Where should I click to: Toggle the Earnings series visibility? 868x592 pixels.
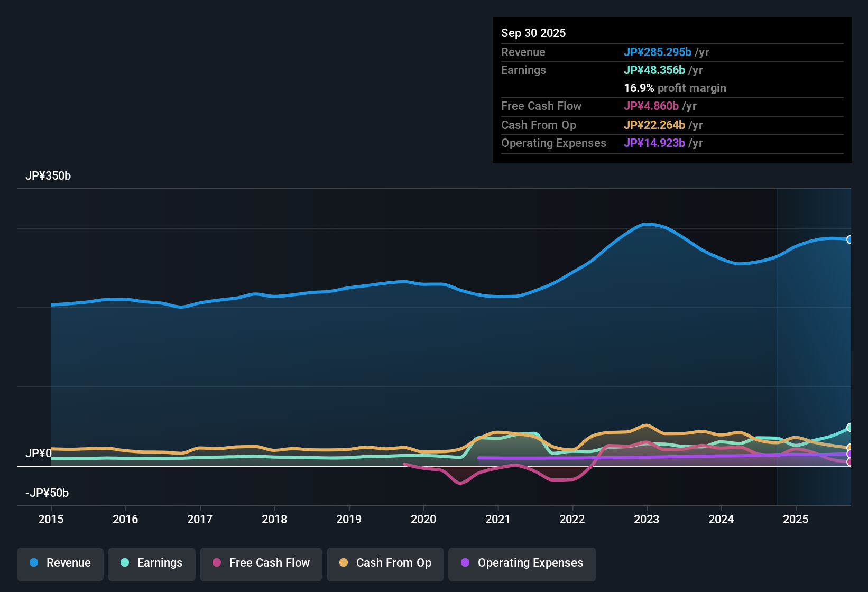click(x=151, y=563)
